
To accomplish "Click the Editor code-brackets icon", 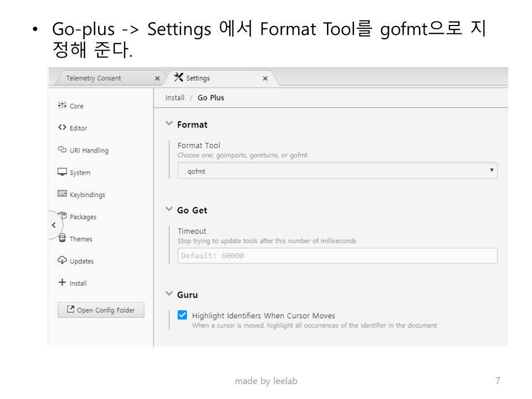I will click(62, 127).
